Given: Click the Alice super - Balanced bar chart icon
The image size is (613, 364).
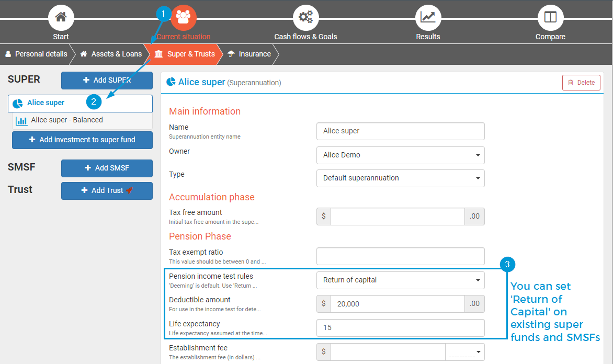Looking at the screenshot, I should point(21,121).
